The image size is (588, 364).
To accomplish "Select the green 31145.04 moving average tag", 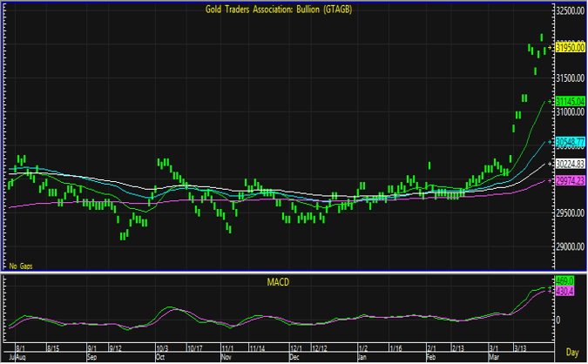I will [568, 102].
